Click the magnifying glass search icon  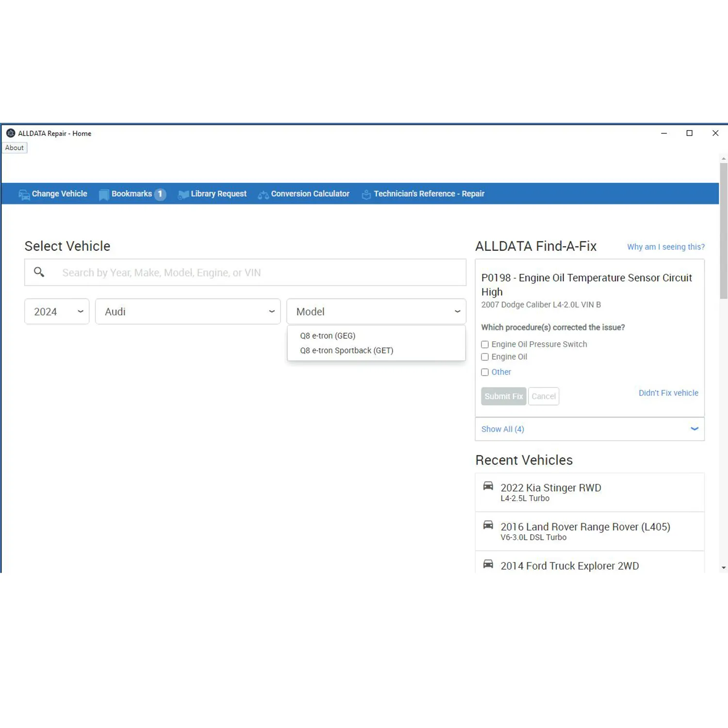(39, 272)
